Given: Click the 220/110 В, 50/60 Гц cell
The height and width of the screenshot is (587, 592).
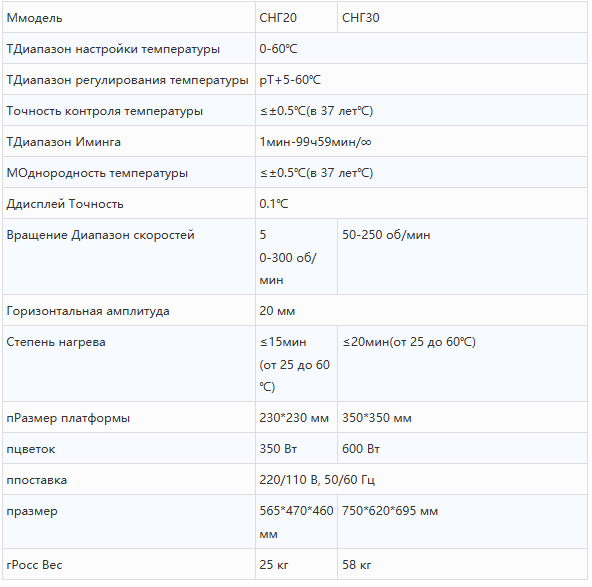Looking at the screenshot, I should tap(421, 479).
